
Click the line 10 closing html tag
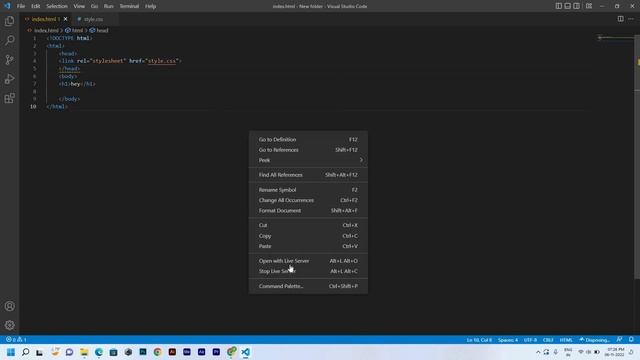click(x=57, y=107)
